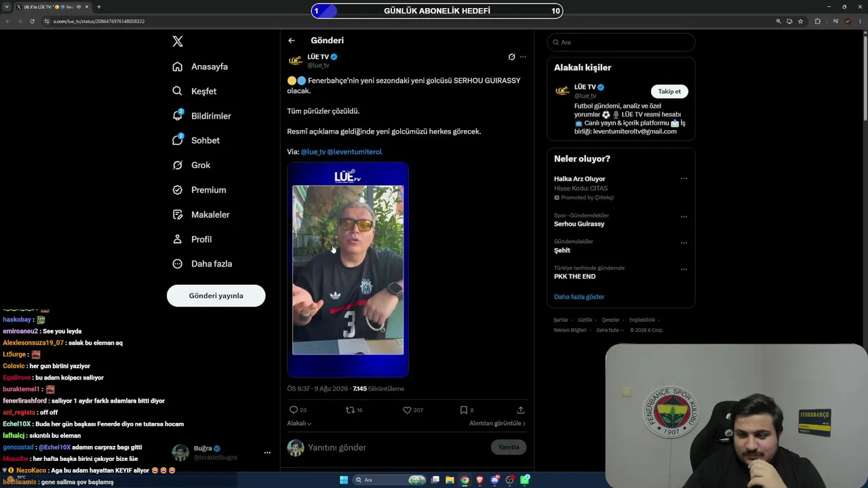The image size is (868, 488).
Task: Click the Gönderi yayınla button
Action: coord(216,296)
